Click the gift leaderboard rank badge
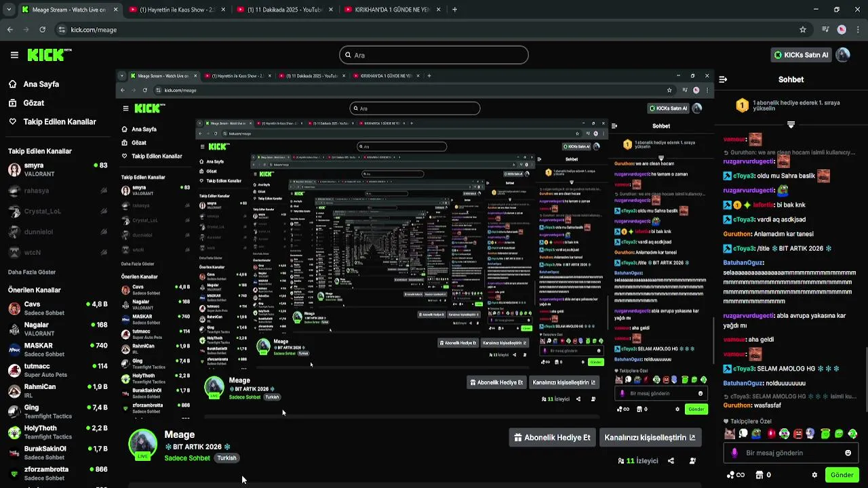Screen dimensions: 868x488 click(x=743, y=105)
